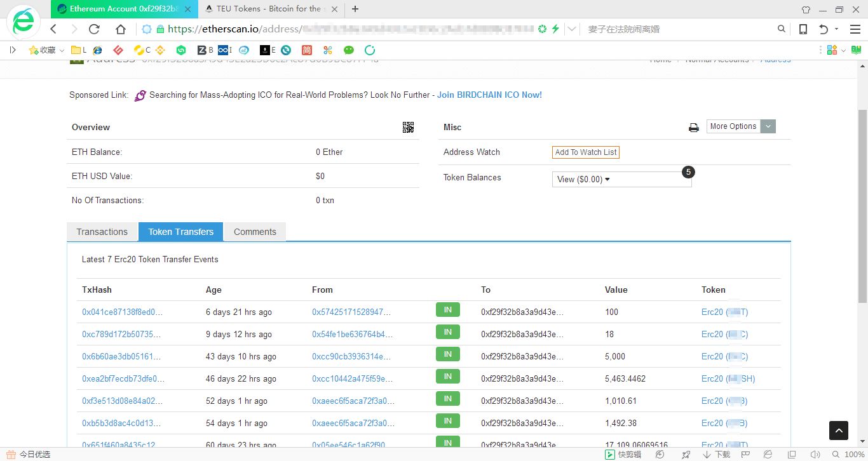Open the Comments tab
The image size is (868, 461).
pos(254,231)
